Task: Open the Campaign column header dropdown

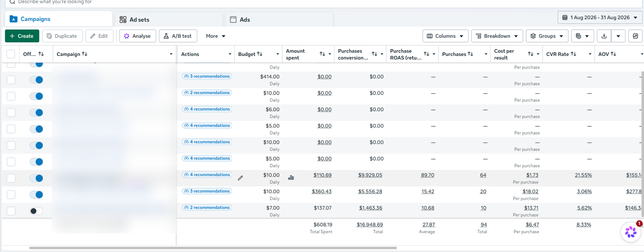Action: click(x=171, y=54)
